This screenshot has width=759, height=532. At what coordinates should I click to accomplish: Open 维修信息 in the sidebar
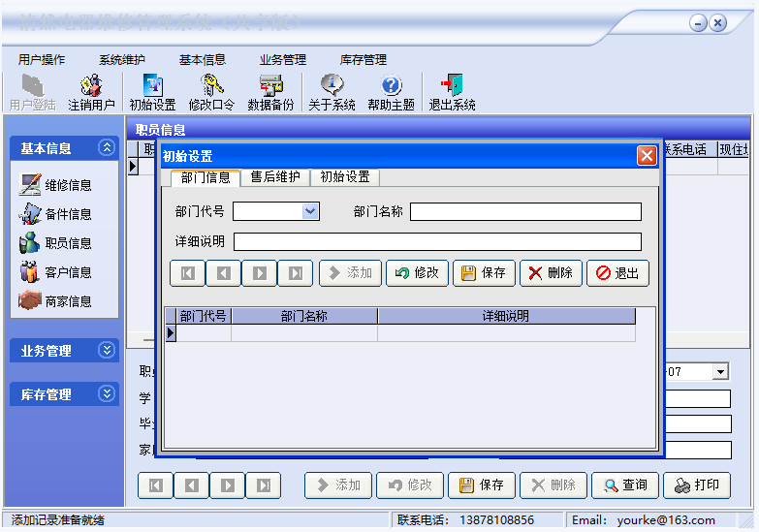click(x=54, y=185)
